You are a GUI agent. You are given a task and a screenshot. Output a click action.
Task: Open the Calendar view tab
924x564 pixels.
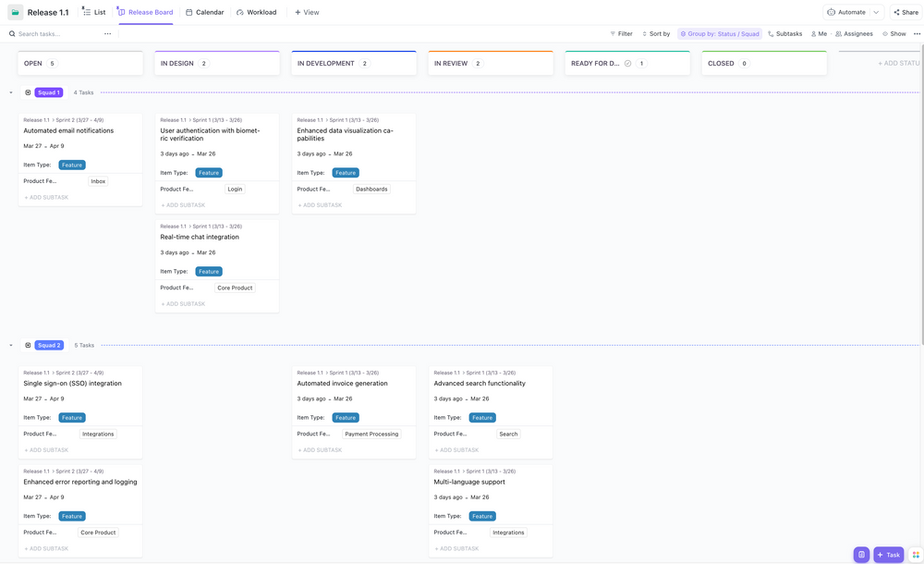209,11
